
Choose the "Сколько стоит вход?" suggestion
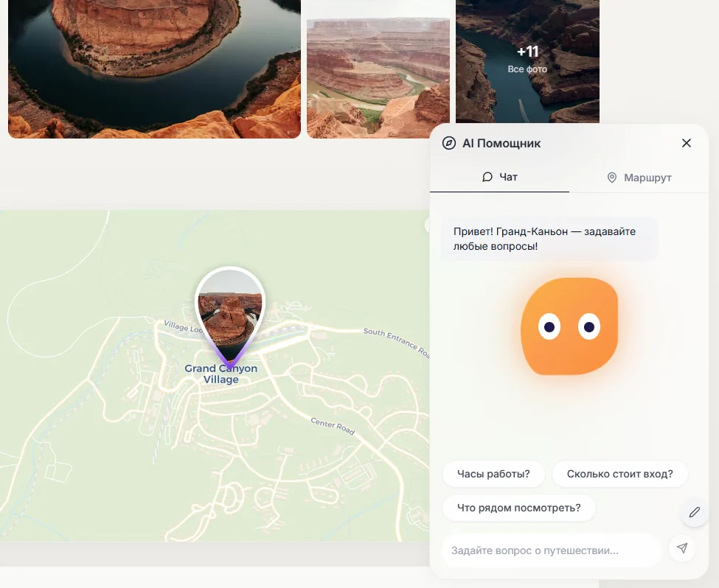620,474
